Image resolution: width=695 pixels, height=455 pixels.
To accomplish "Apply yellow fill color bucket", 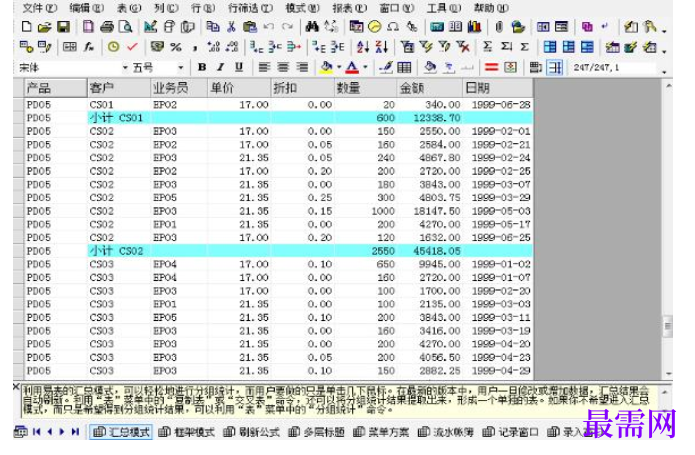I will [326, 67].
